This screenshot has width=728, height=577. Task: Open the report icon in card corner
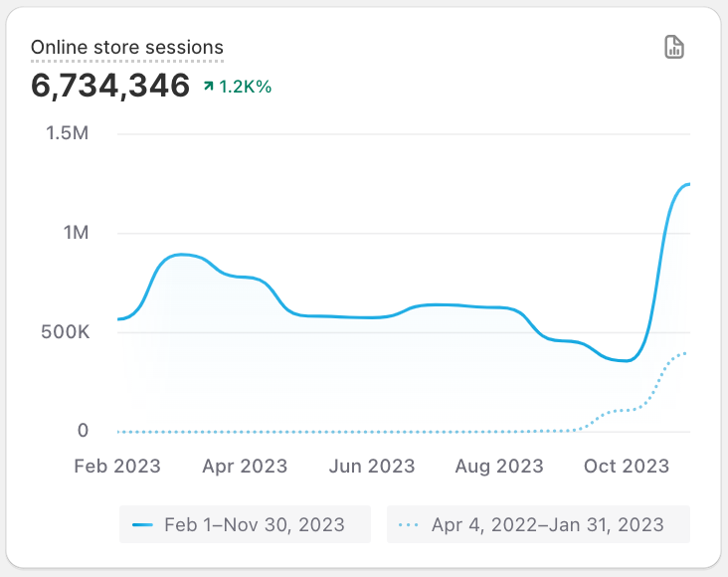pos(675,47)
